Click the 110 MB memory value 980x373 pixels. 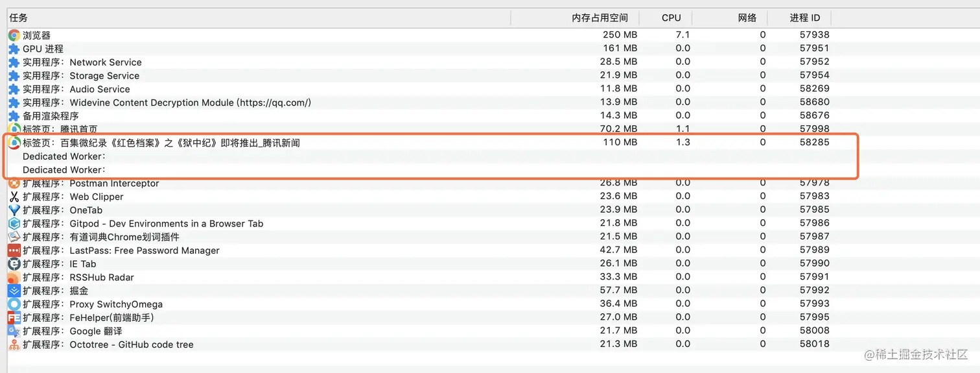(x=620, y=142)
